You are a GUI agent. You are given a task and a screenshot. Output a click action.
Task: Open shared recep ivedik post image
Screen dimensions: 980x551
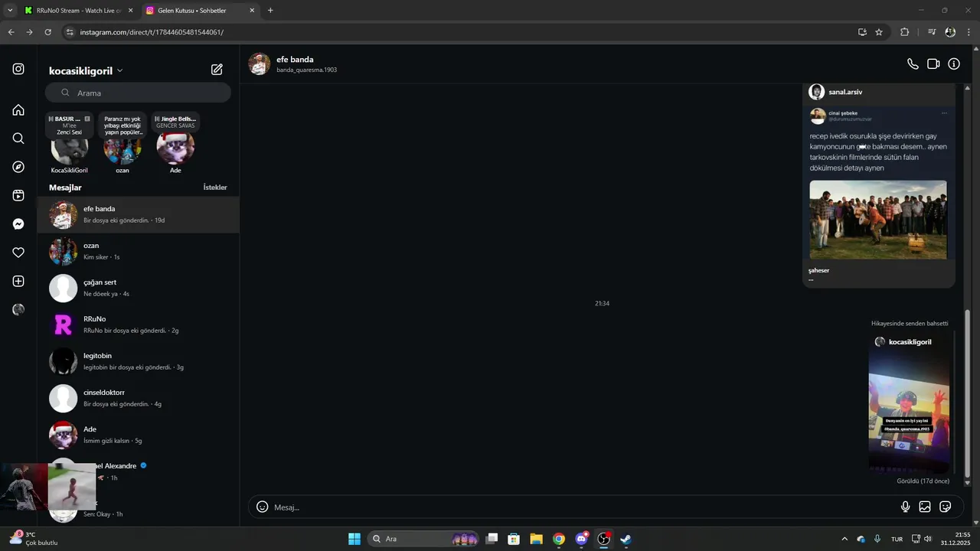[x=878, y=220]
